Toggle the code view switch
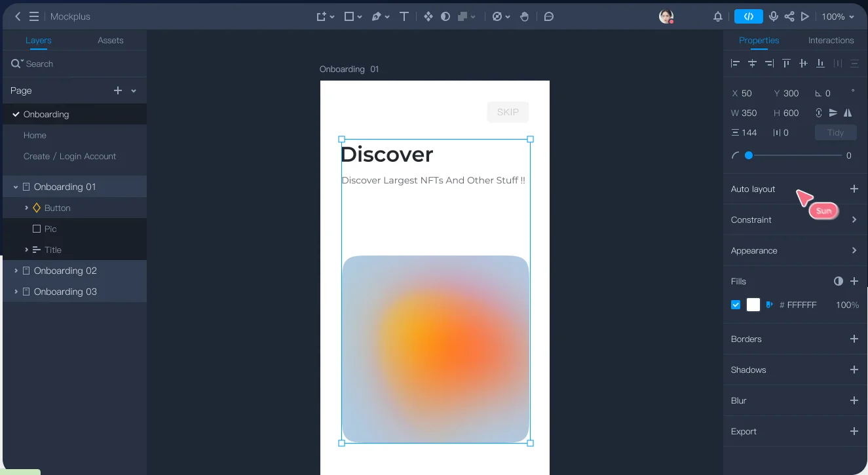 click(x=749, y=16)
